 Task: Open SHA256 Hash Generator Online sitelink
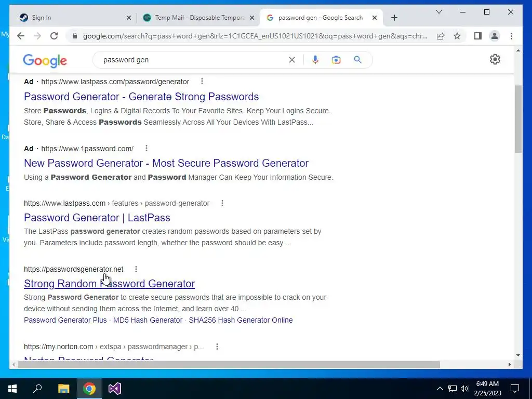241,320
